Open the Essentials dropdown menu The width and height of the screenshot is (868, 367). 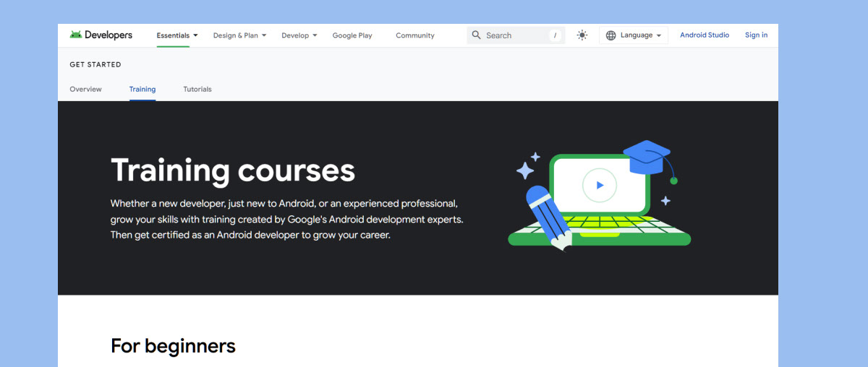pyautogui.click(x=177, y=35)
